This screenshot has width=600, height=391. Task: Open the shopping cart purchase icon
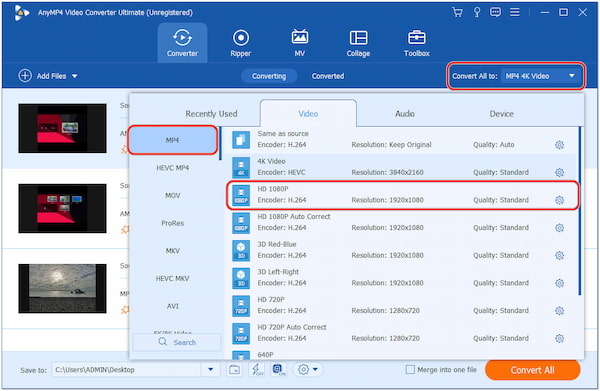click(x=457, y=12)
